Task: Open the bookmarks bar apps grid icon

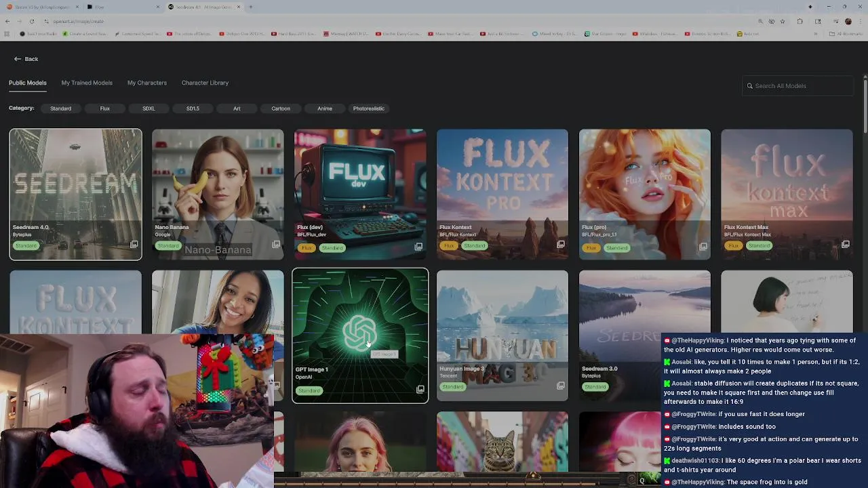Action: (x=7, y=33)
